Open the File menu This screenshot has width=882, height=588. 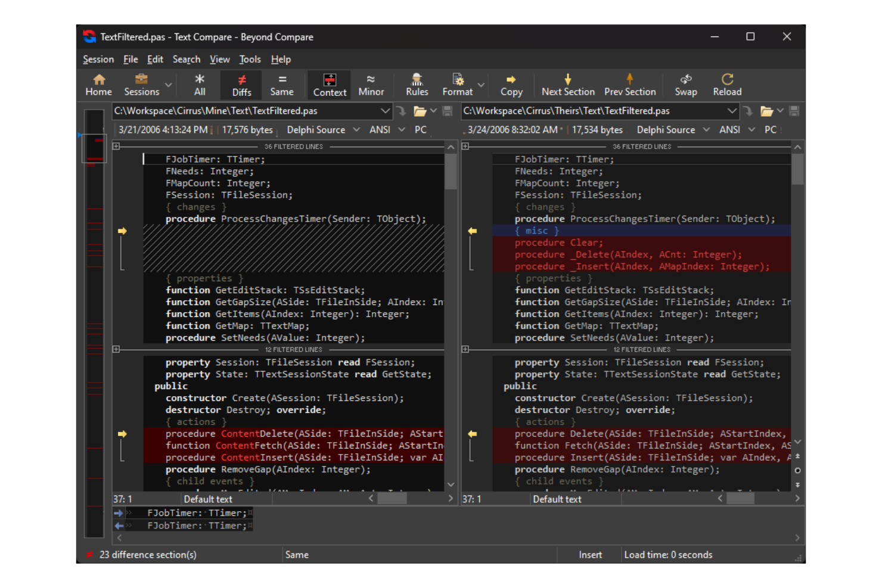tap(131, 59)
